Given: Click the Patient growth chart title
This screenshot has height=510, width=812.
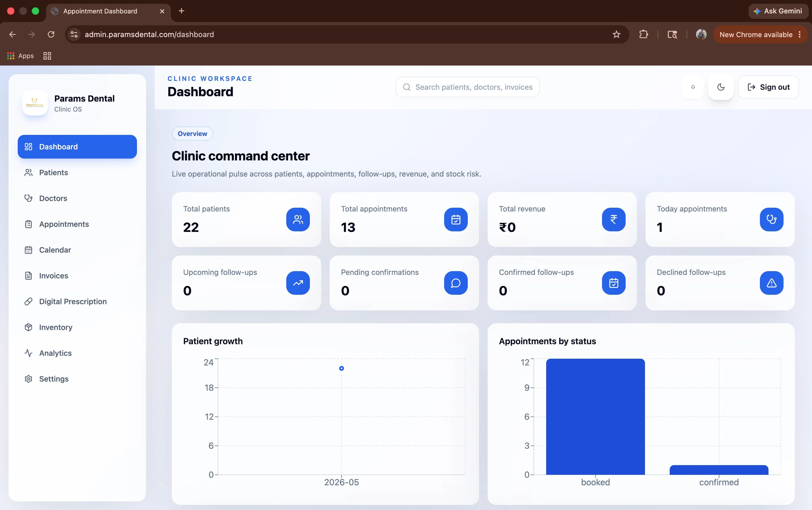Looking at the screenshot, I should pyautogui.click(x=213, y=341).
